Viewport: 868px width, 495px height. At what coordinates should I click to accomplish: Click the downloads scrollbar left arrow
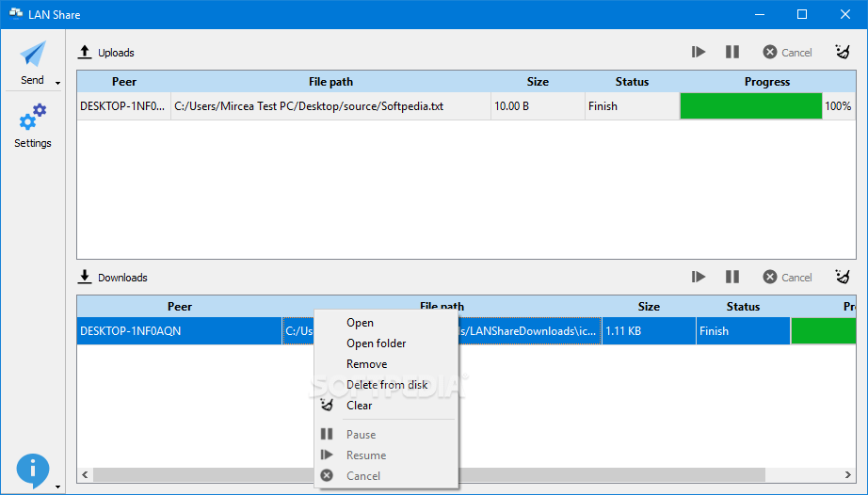85,474
